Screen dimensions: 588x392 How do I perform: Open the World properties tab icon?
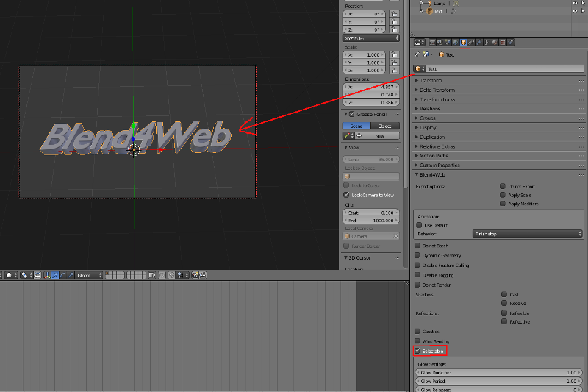coord(455,43)
